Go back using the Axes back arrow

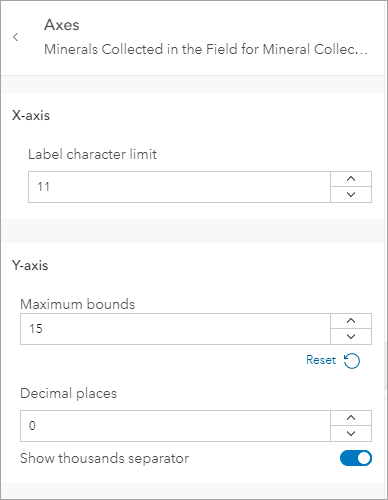pyautogui.click(x=16, y=37)
